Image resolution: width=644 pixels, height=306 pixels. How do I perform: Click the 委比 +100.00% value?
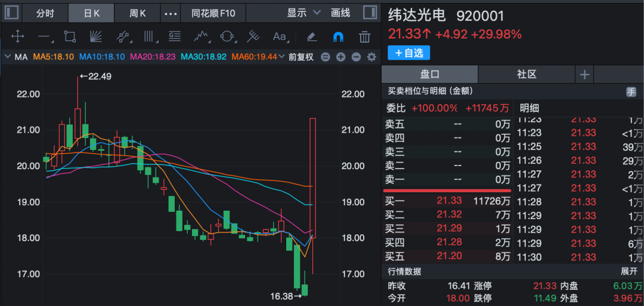point(435,108)
